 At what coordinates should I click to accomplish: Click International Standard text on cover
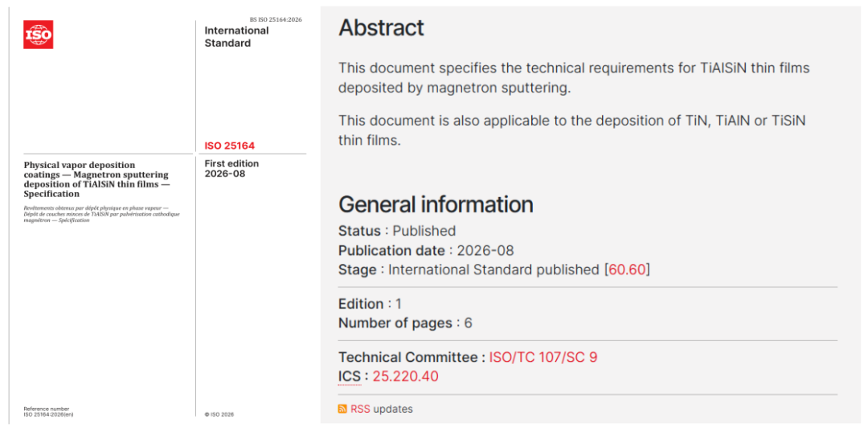click(x=236, y=36)
